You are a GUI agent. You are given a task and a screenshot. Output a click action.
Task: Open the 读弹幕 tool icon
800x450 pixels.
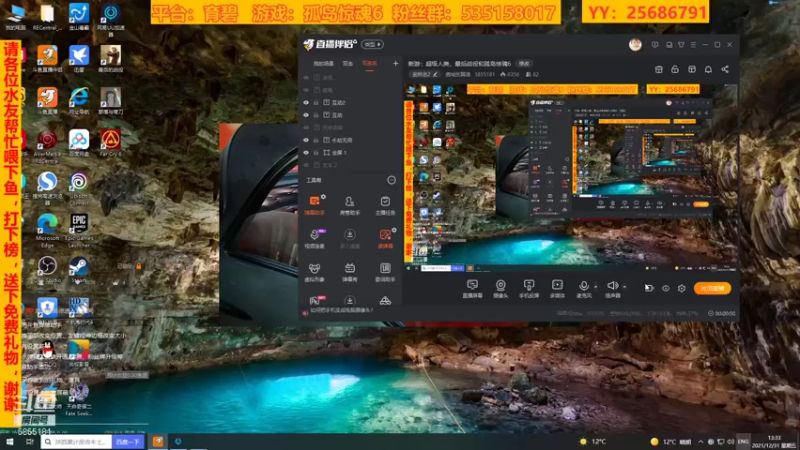pyautogui.click(x=385, y=238)
